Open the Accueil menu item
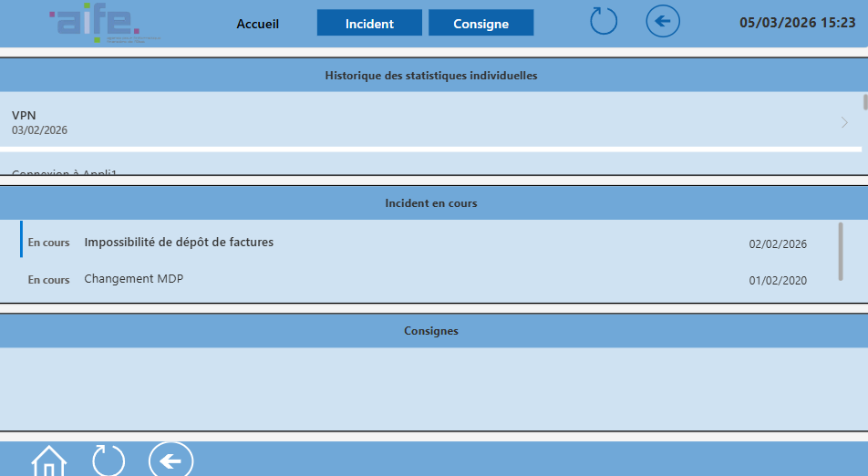 257,24
